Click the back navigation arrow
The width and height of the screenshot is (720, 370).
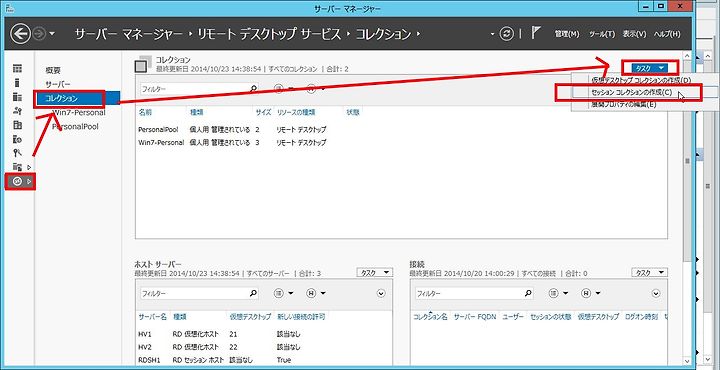click(x=21, y=34)
